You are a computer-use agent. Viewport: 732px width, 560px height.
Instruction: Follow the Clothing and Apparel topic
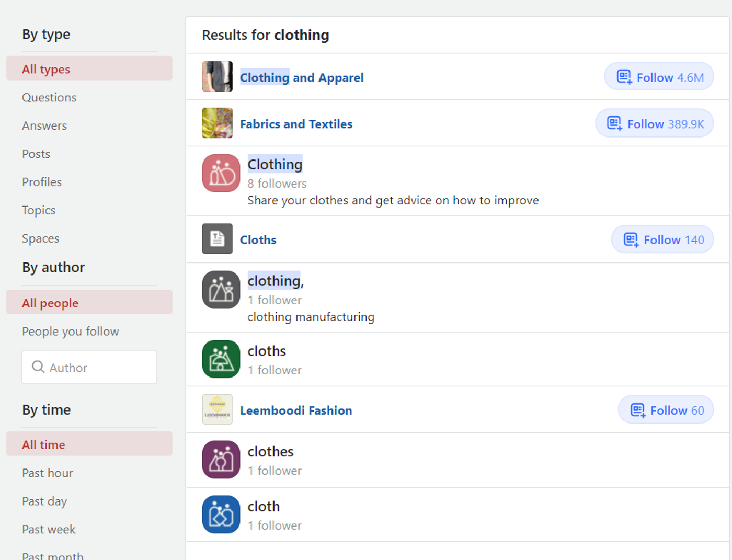(x=659, y=77)
